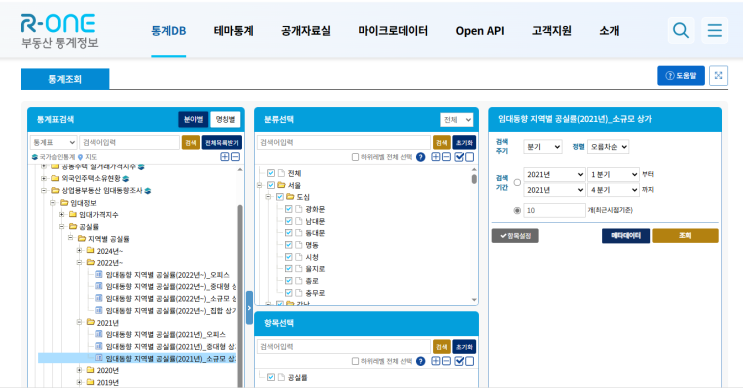Collapse all nodes in 통계표검색 tree (minus icon)
This screenshot has height=388, width=743.
click(x=235, y=157)
